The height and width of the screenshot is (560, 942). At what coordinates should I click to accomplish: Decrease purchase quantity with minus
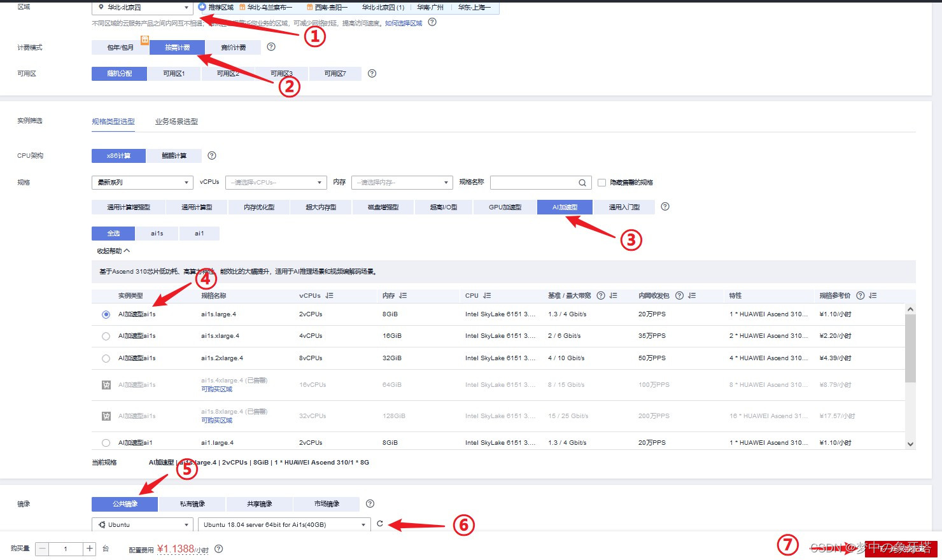[42, 549]
